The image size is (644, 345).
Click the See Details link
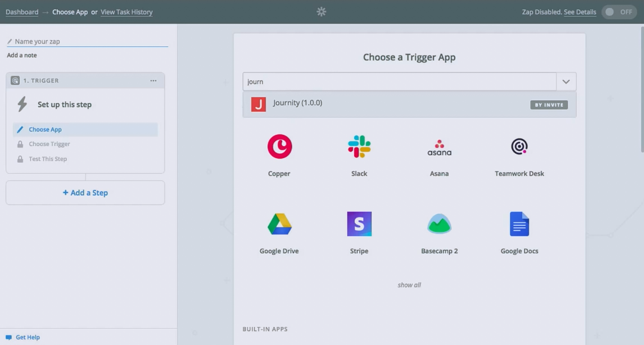click(x=580, y=12)
